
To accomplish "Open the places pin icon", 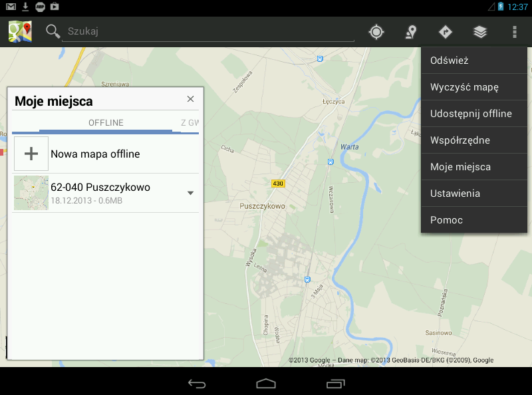I will 411,32.
